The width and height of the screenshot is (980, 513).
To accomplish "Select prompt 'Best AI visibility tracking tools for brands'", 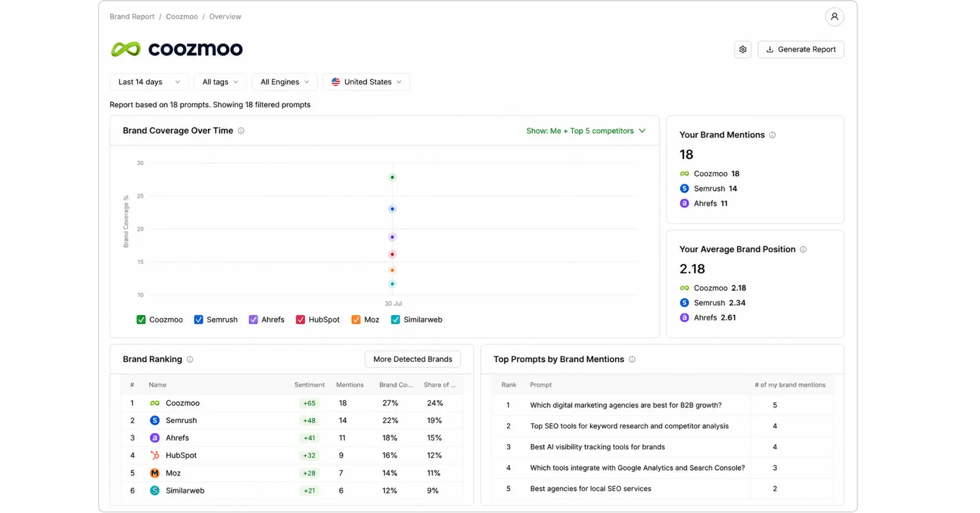I will 597,447.
